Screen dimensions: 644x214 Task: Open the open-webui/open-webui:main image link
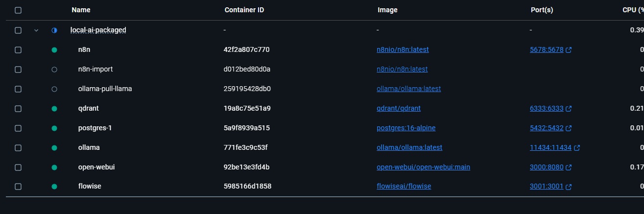click(423, 167)
